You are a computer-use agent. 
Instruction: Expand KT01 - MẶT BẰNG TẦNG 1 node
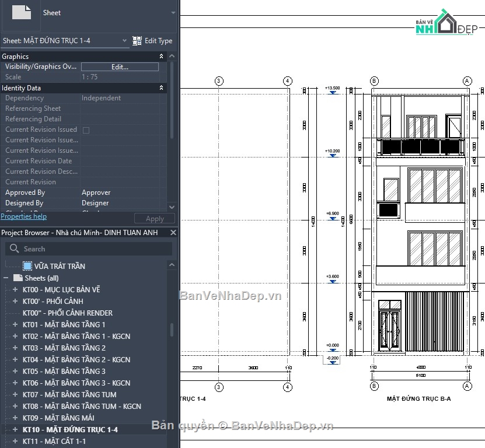point(15,324)
